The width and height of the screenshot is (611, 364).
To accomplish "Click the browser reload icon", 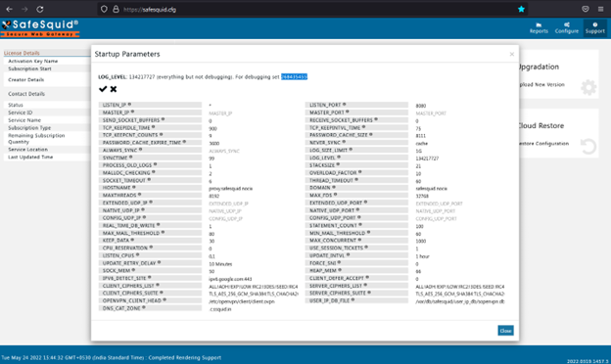I will 40,9.
